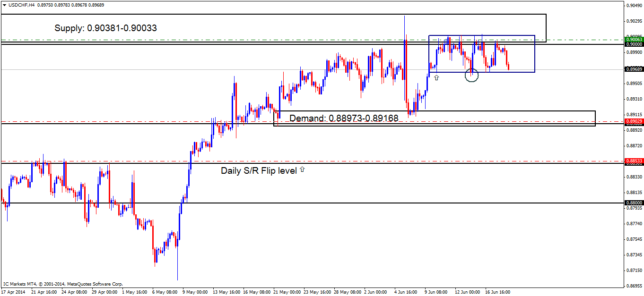Click 0.87740 on the price axis
Image resolution: width=644 pixels, height=296 pixels.
tap(634, 224)
